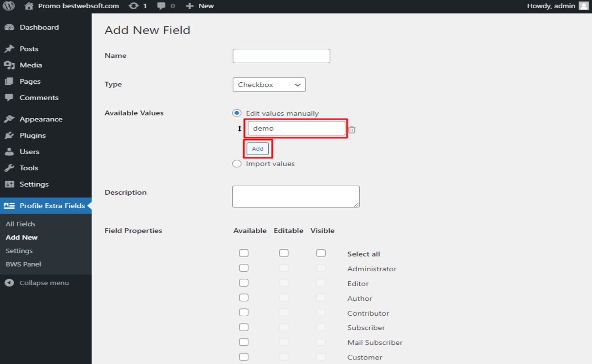Delete the demo value with trash icon
The height and width of the screenshot is (364, 592).
tap(352, 130)
